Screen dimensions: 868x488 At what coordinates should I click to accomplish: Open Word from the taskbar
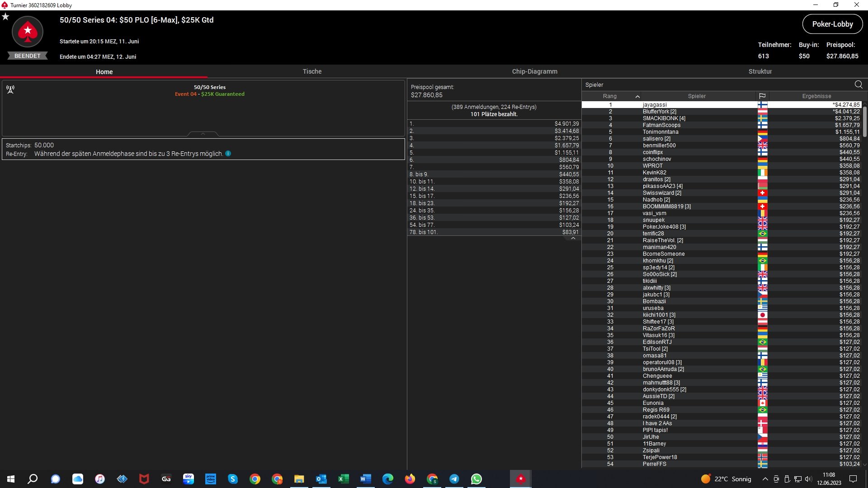point(366,479)
